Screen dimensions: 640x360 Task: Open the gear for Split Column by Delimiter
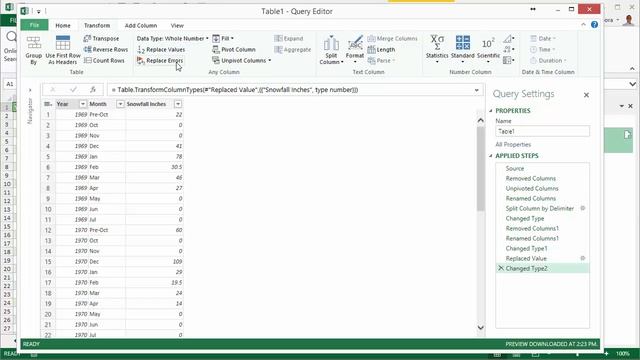tap(583, 208)
